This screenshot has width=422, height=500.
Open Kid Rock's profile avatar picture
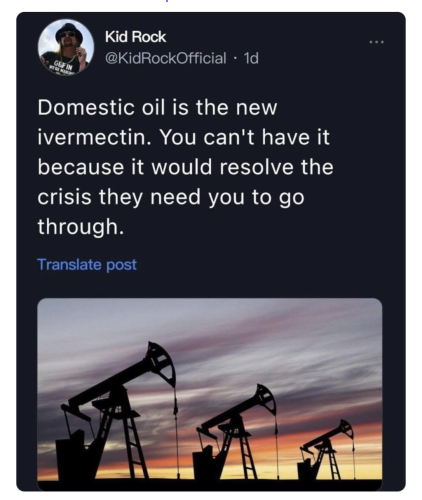click(66, 47)
